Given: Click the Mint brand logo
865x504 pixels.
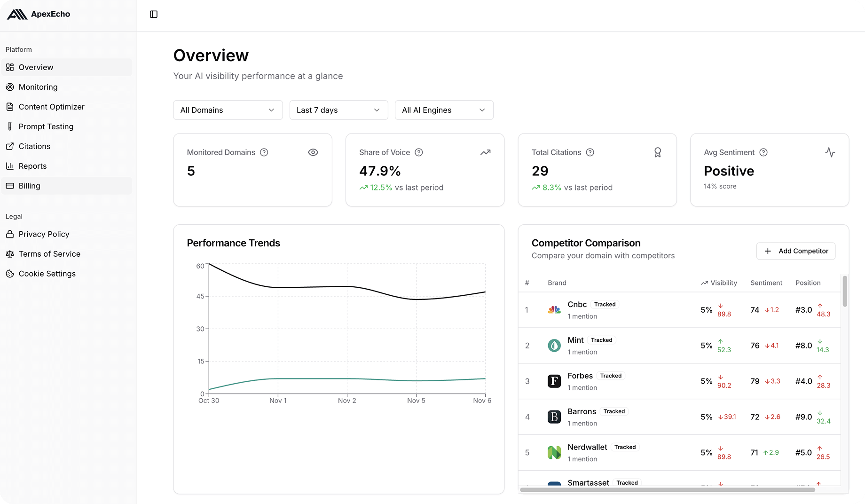Looking at the screenshot, I should coord(554,346).
